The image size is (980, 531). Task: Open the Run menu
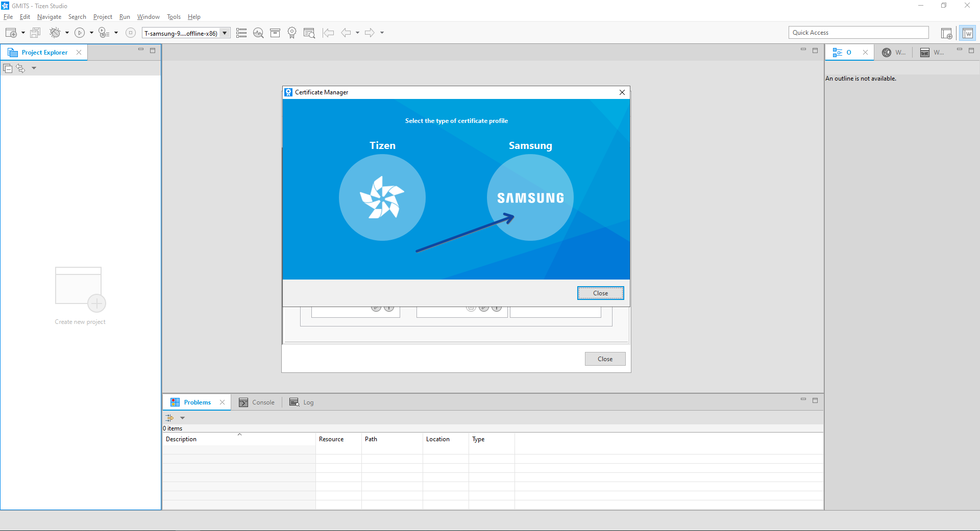pos(125,17)
